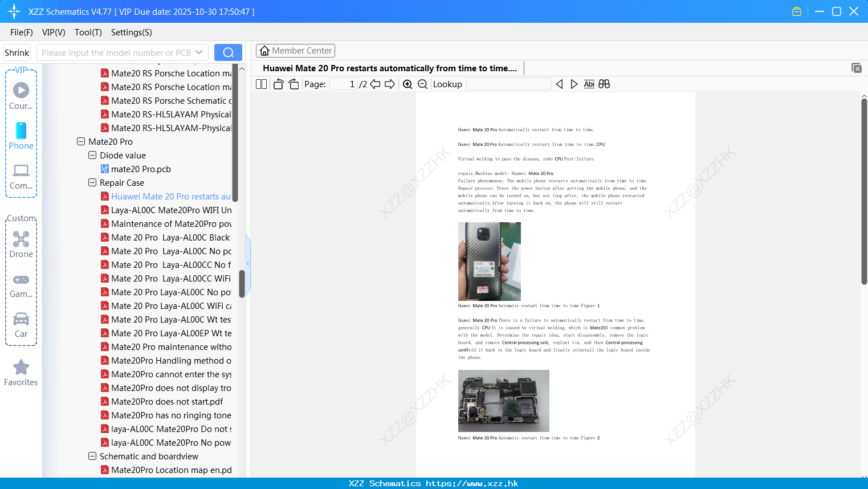This screenshot has width=868, height=489.
Task: Open the model number dropdown arrow
Action: (x=199, y=52)
